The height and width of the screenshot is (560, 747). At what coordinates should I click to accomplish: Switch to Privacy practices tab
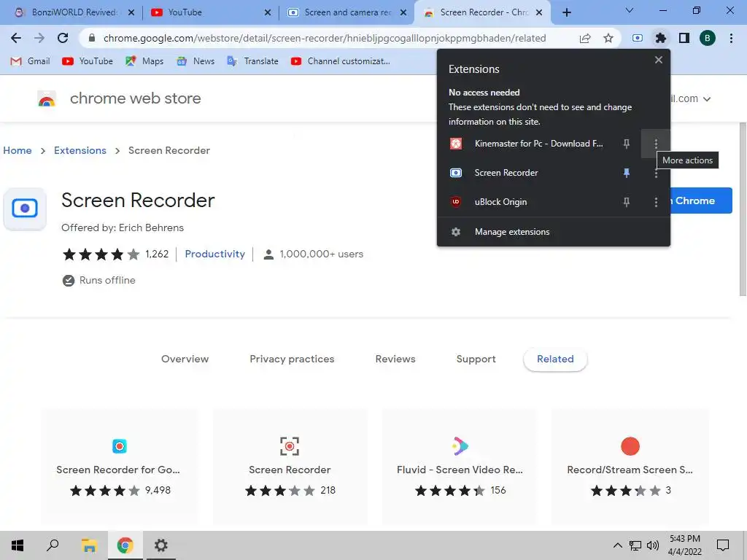pos(292,359)
